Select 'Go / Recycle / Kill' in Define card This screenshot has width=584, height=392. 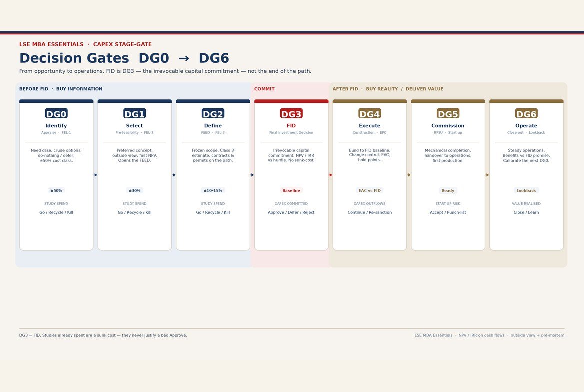click(213, 213)
